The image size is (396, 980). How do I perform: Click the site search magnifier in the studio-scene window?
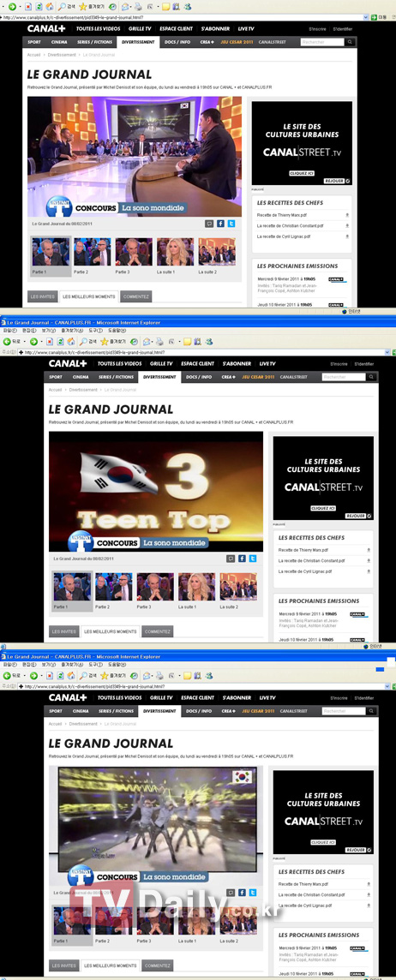tap(350, 42)
